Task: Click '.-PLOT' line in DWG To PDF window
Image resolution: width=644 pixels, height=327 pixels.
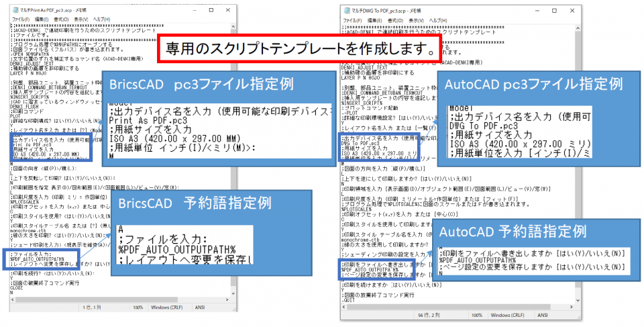Action: [x=349, y=112]
